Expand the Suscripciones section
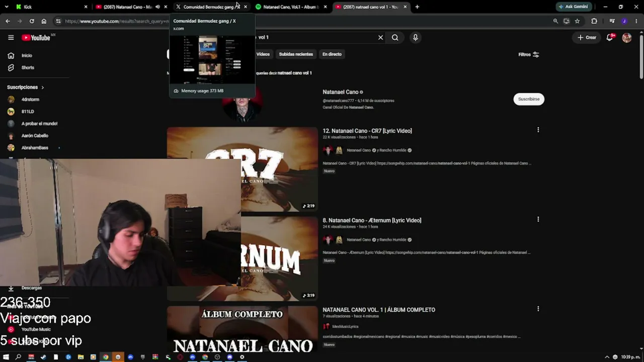 click(x=26, y=87)
